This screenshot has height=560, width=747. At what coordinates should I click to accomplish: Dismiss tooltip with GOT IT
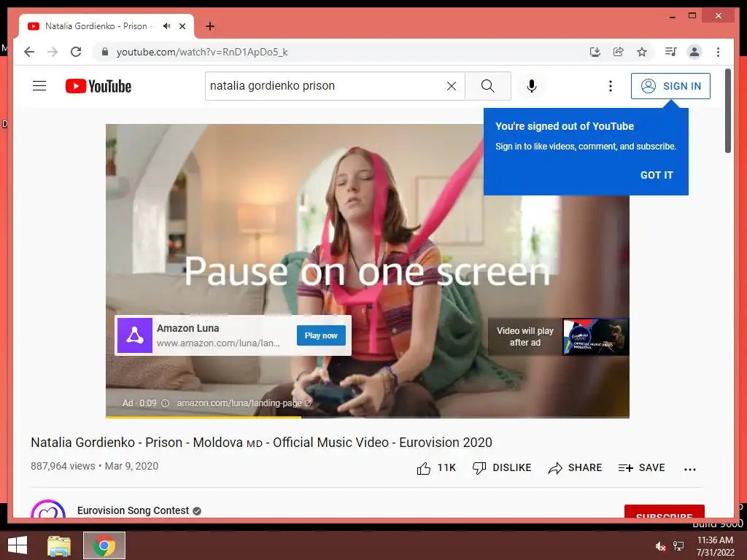657,175
